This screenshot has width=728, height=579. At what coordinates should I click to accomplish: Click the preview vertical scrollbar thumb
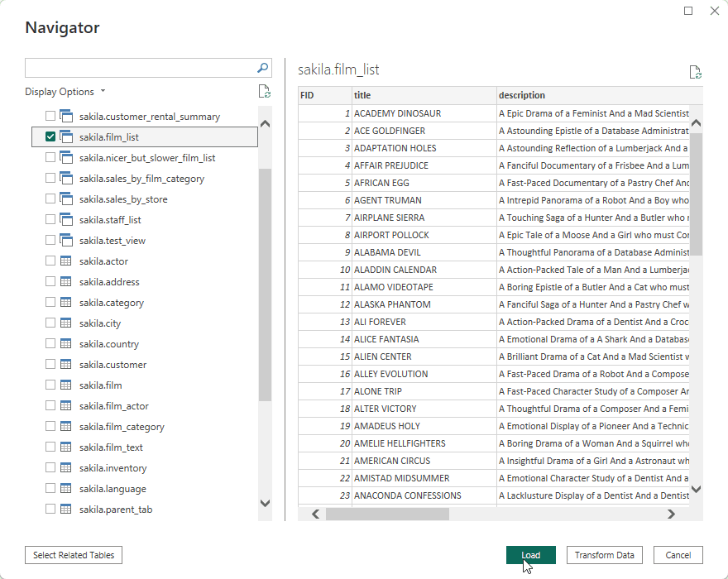point(696,194)
